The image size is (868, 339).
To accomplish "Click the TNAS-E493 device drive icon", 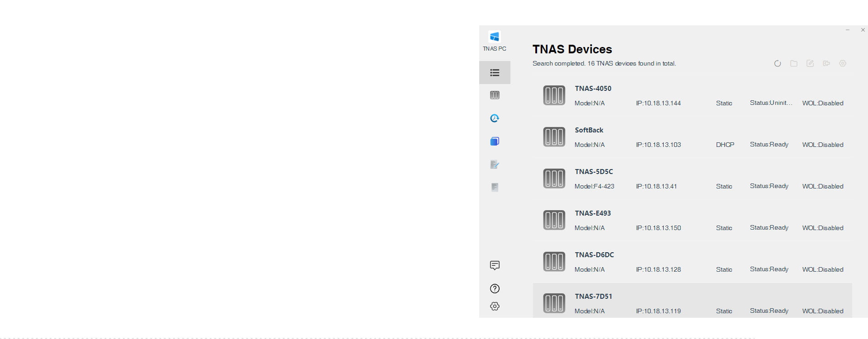I will (554, 220).
